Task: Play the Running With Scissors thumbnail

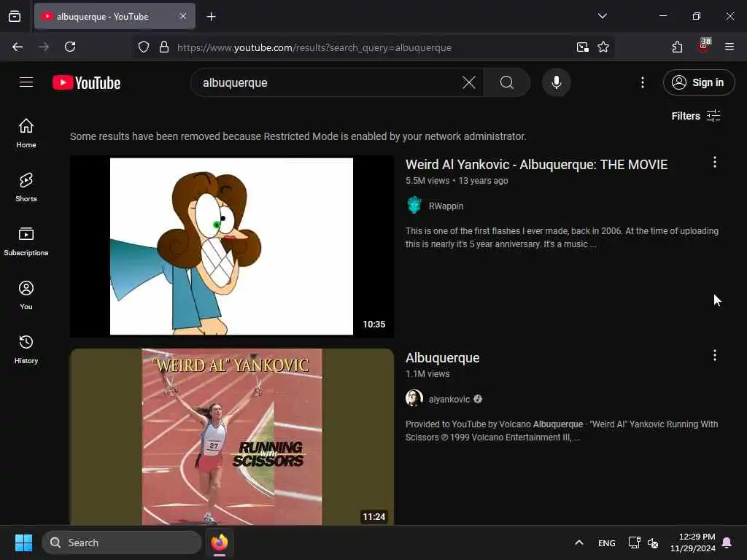Action: click(x=231, y=437)
